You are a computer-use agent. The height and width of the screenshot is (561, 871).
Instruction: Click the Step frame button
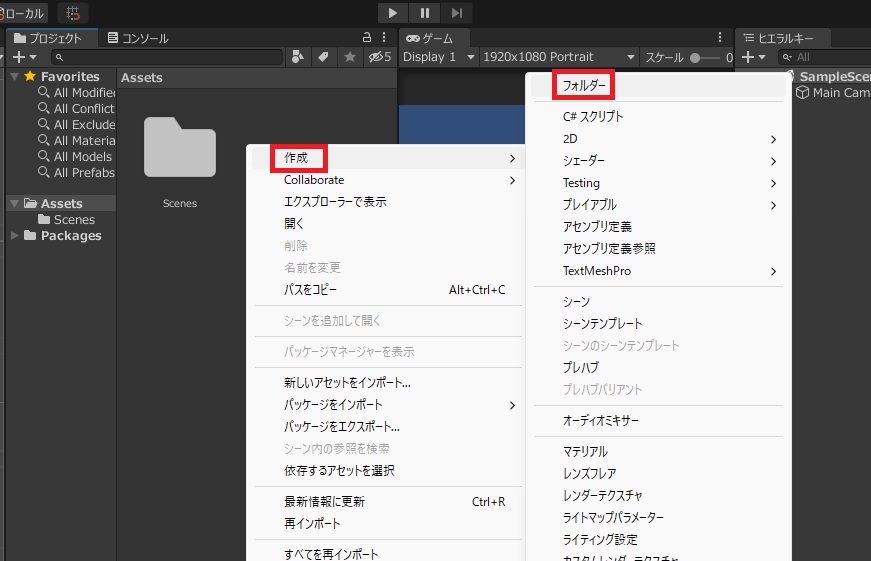[x=456, y=13]
